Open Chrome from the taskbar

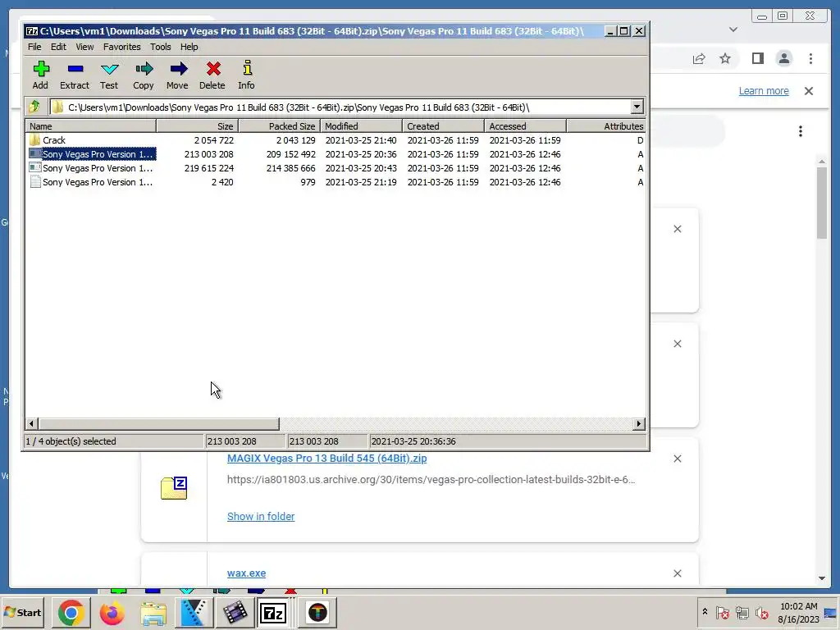coord(71,613)
